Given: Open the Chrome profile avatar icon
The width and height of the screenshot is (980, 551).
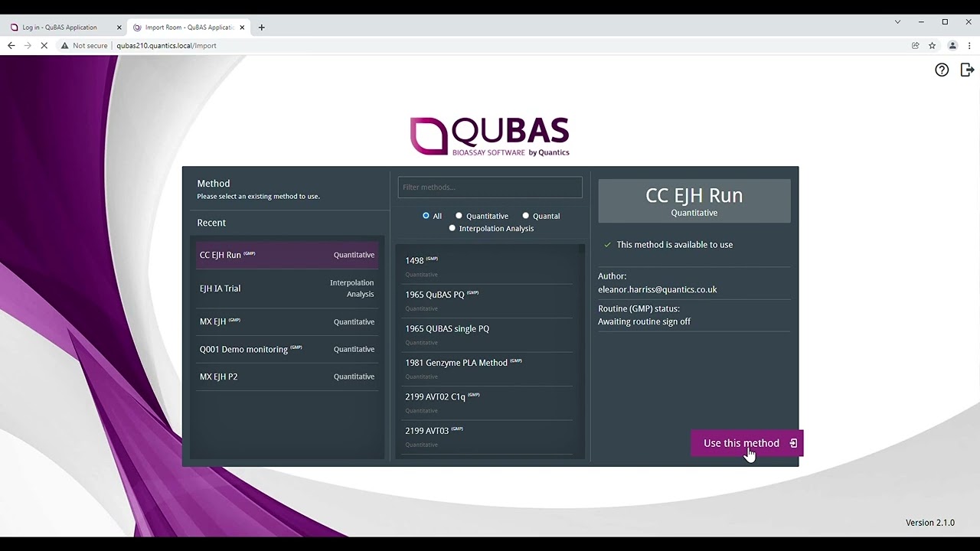Looking at the screenshot, I should [x=952, y=45].
